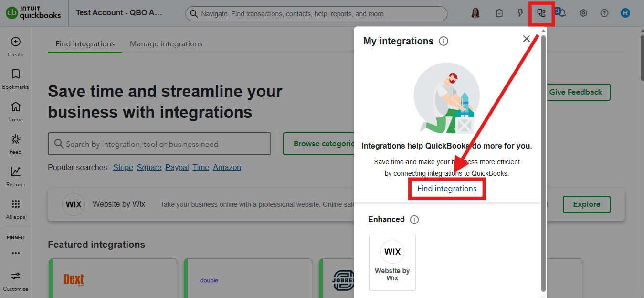Open Bookmarks from the left sidebar
Screen dimensions: 644x298
pyautogui.click(x=16, y=74)
